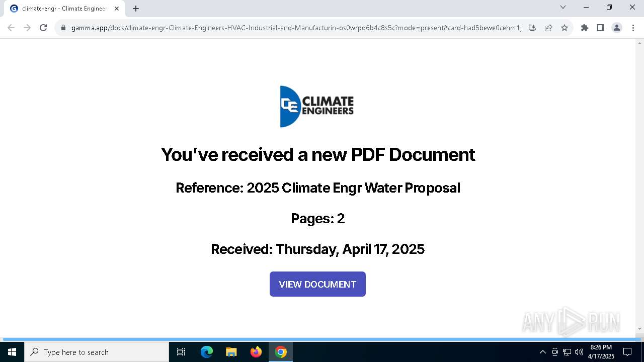Bookmark this page with the star icon
Image resolution: width=644 pixels, height=362 pixels.
tap(565, 28)
